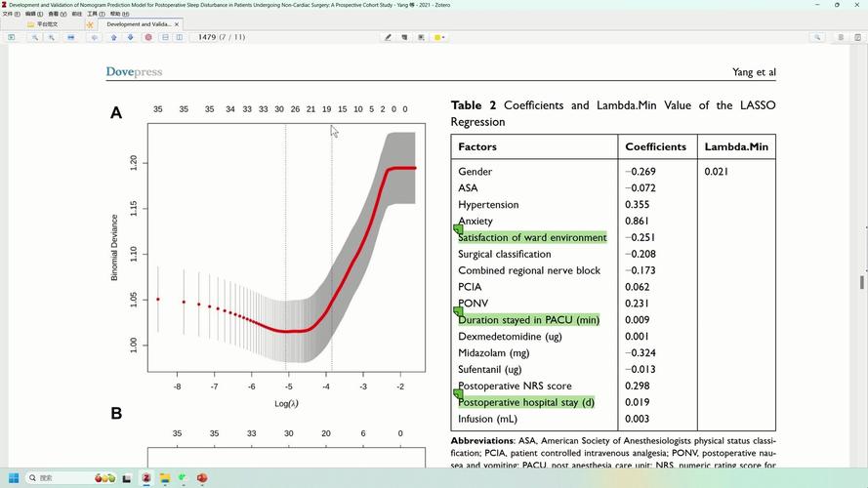
Task: Click the zoom in magnifier icon
Action: pos(52,38)
